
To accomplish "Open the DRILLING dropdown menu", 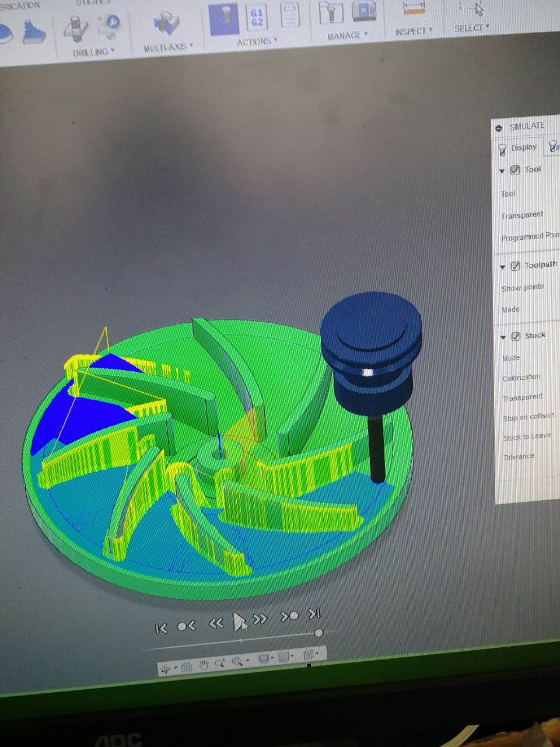I will coord(93,53).
